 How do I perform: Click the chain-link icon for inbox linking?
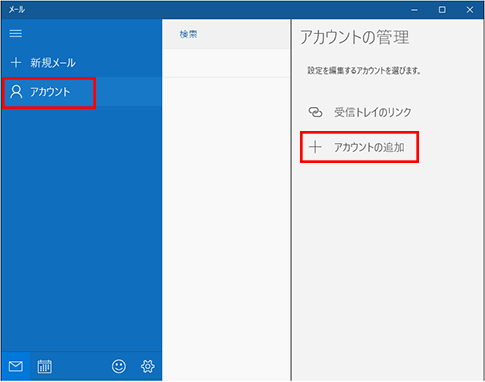click(315, 112)
